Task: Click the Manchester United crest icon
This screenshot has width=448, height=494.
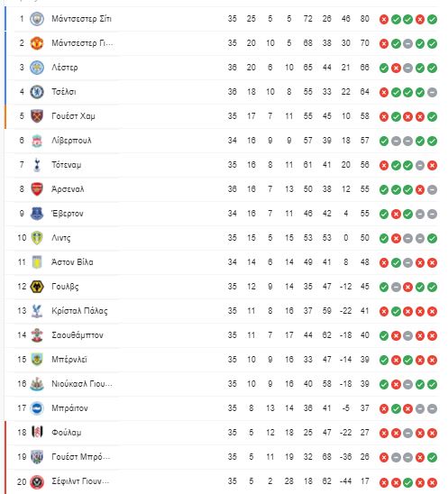Action: pyautogui.click(x=37, y=43)
